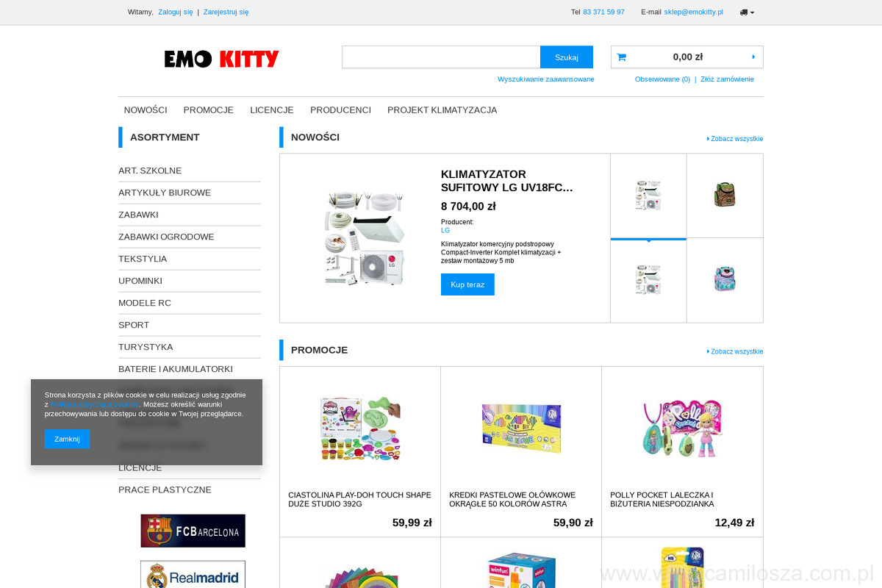This screenshot has width=882, height=588.
Task: Open the Real Madrid banner
Action: coord(193,575)
